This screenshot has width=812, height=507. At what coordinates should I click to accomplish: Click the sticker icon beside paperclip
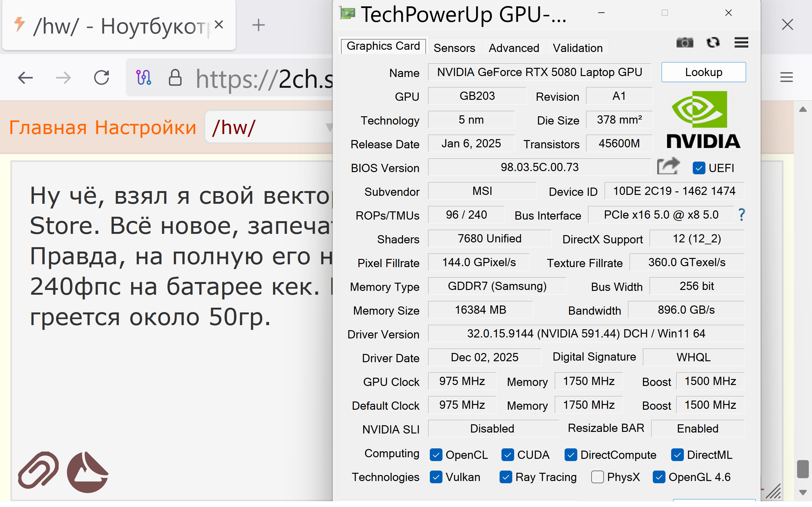88,472
